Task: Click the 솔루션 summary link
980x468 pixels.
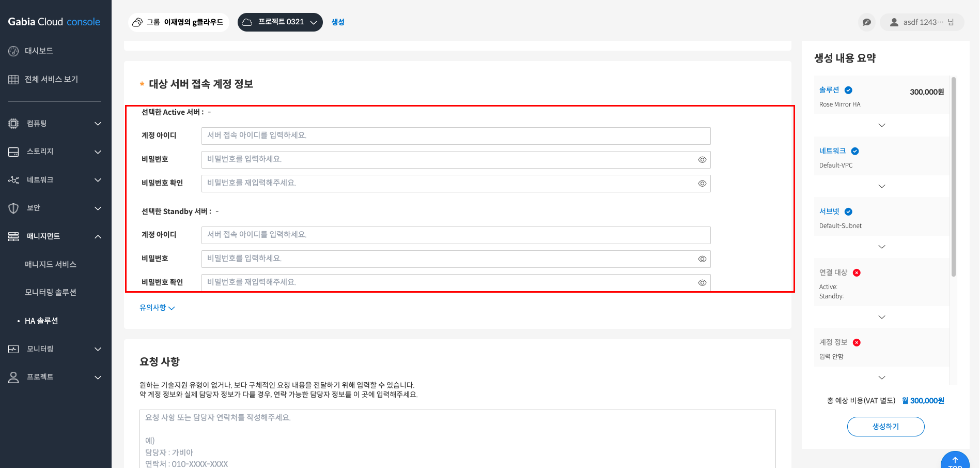Action: click(829, 90)
